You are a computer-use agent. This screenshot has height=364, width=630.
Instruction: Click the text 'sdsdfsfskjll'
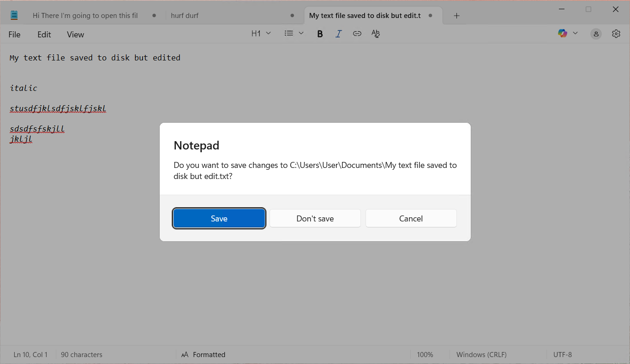(37, 129)
